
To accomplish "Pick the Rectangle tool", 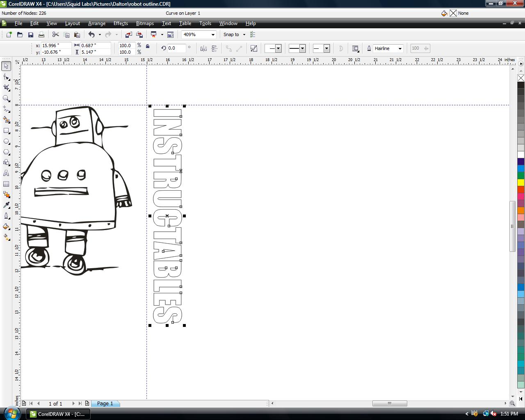I will pos(6,130).
